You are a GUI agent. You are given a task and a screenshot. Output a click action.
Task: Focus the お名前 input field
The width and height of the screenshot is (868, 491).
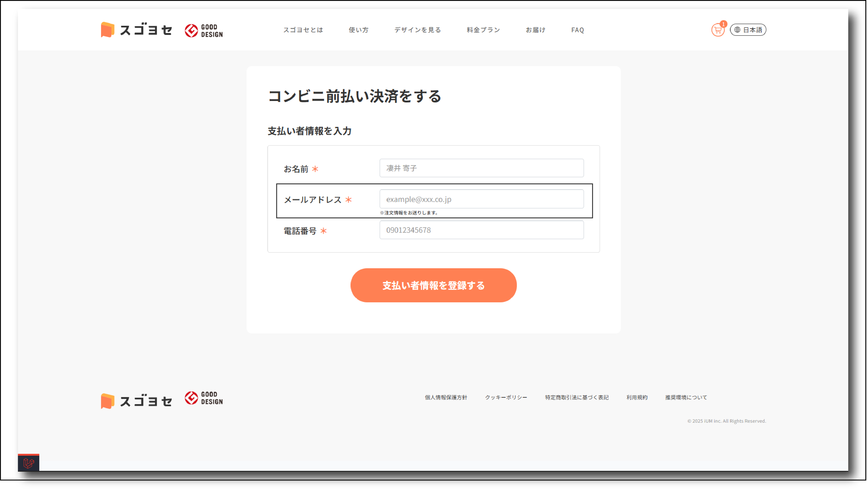(x=481, y=168)
